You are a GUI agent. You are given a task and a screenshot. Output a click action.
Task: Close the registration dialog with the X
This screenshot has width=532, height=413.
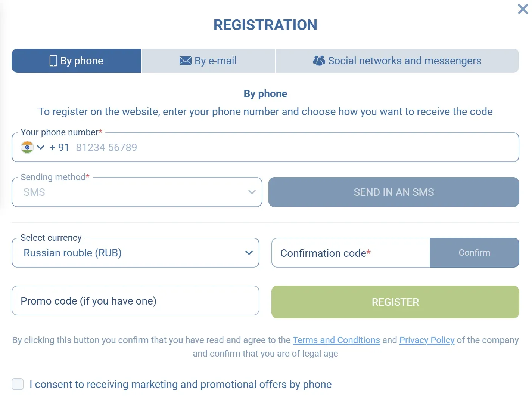(523, 9)
